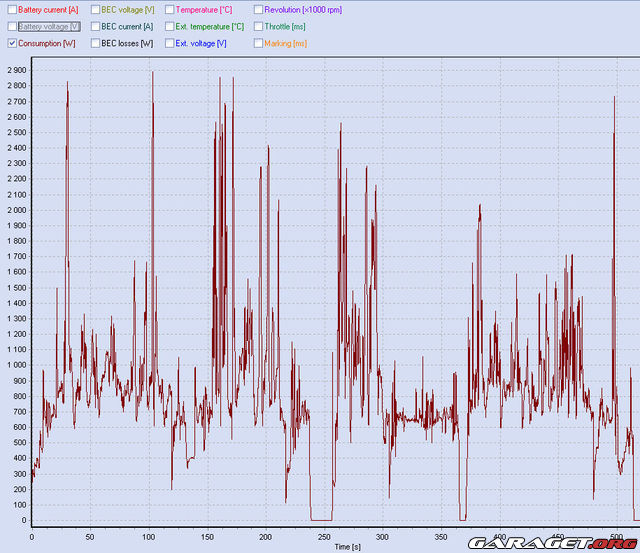Check the Throttle [ms] option

point(258,26)
